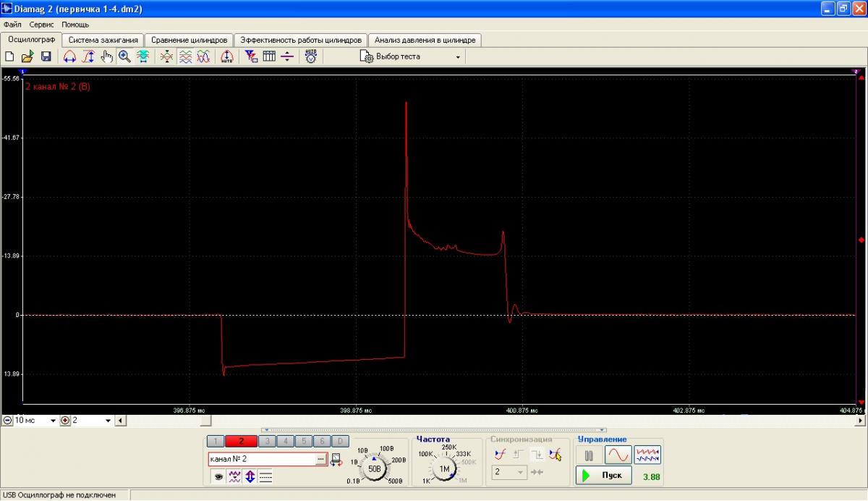868x501 pixels.
Task: Open the time scale 10 мс dropdown
Action: [x=53, y=421]
